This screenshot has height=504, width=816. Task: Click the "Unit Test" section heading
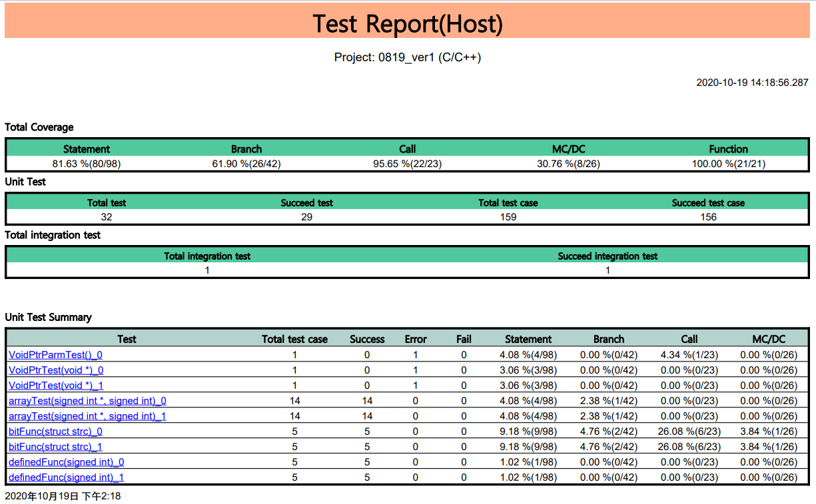(x=25, y=181)
